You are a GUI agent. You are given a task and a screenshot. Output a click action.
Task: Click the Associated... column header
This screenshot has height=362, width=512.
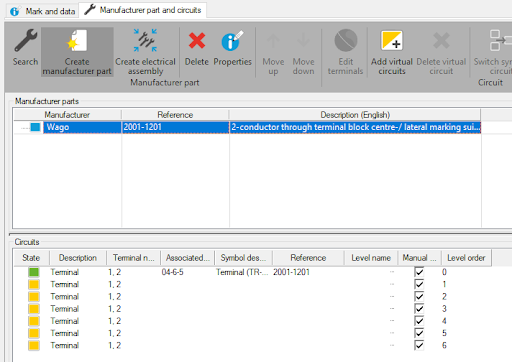(x=188, y=258)
